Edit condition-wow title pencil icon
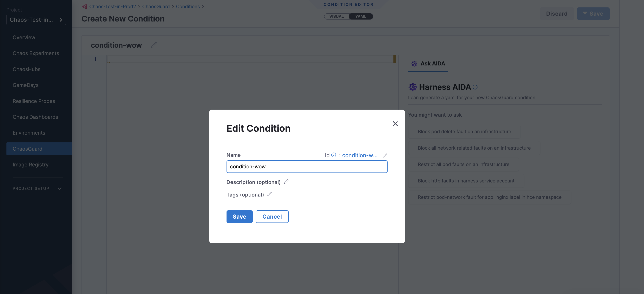 point(154,45)
